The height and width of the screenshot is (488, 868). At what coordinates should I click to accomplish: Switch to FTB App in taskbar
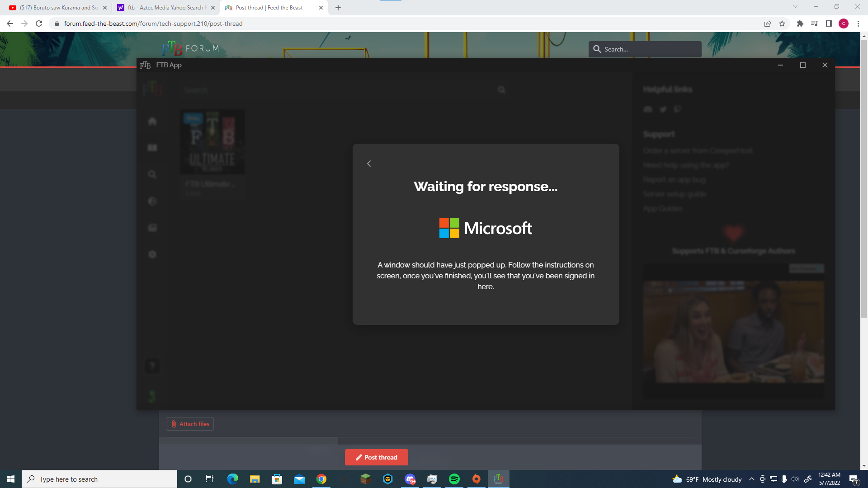point(499,479)
